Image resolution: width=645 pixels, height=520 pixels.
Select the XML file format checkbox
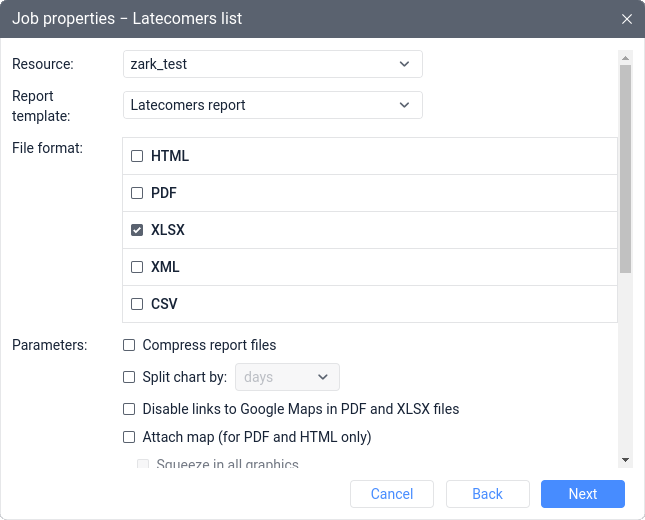[137, 267]
